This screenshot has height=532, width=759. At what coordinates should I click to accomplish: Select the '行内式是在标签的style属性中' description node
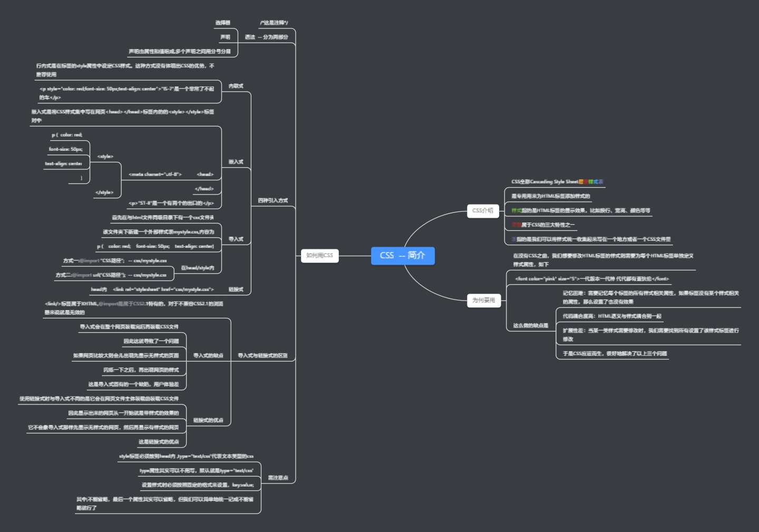coord(125,70)
